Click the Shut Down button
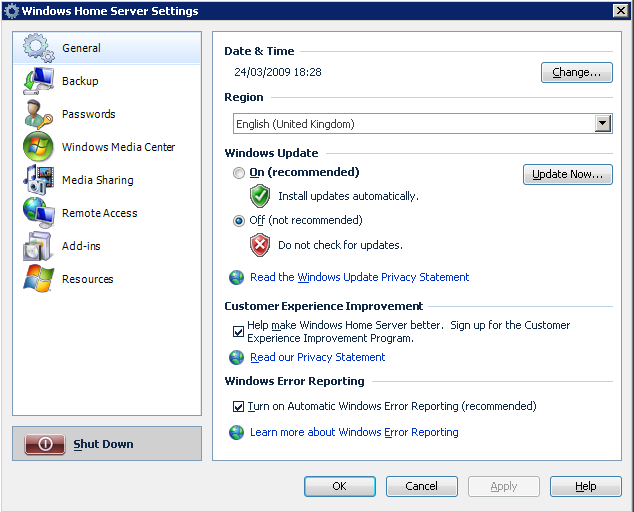Image resolution: width=634 pixels, height=512 pixels. click(x=107, y=444)
